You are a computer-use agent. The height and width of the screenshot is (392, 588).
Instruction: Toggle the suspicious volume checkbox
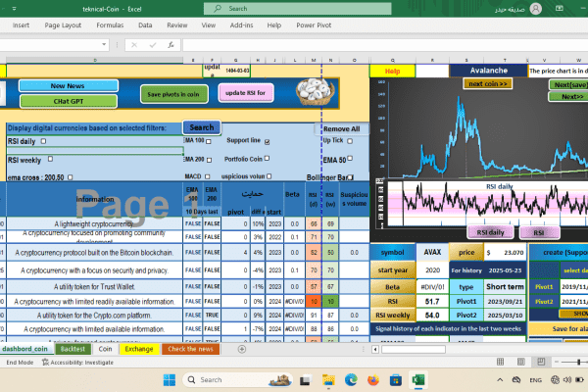(x=269, y=176)
